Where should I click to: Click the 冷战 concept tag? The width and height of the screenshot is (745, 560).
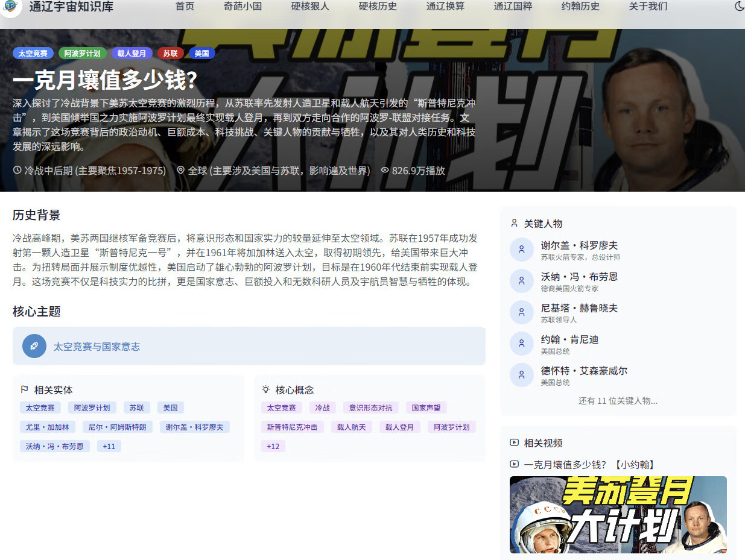coord(322,407)
